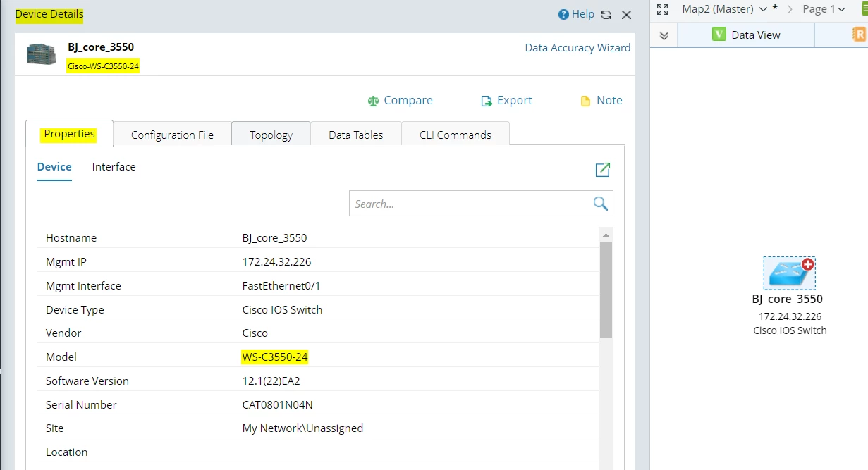Click the pop-out open-in-new-window icon
The width and height of the screenshot is (868, 470).
603,170
